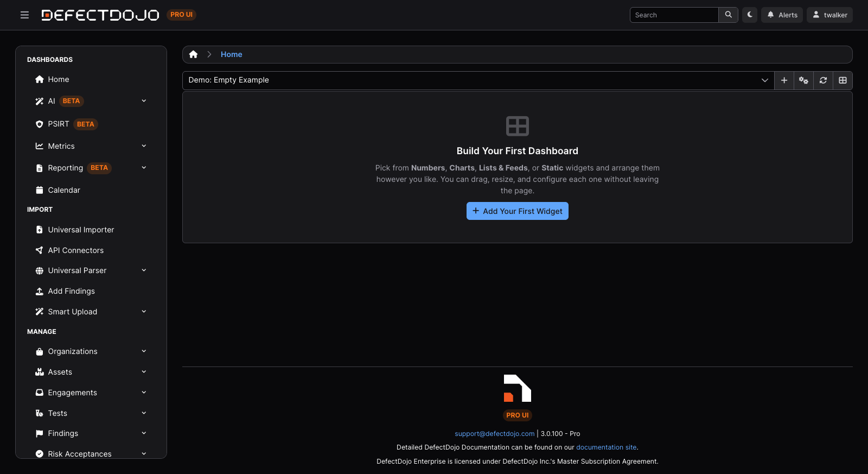The width and height of the screenshot is (868, 474).
Task: Click the Engagements inbox icon
Action: (x=39, y=393)
